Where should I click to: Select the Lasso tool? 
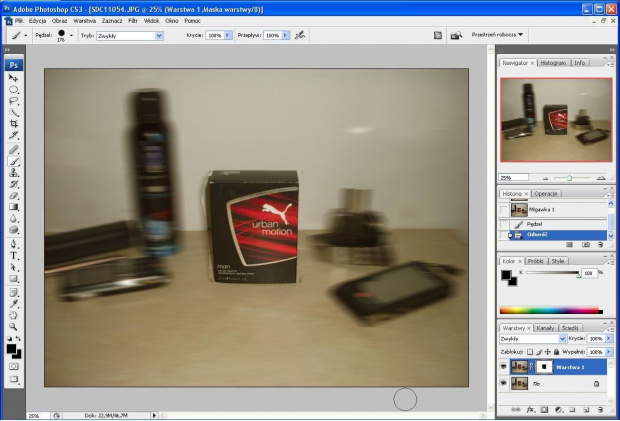coord(13,101)
